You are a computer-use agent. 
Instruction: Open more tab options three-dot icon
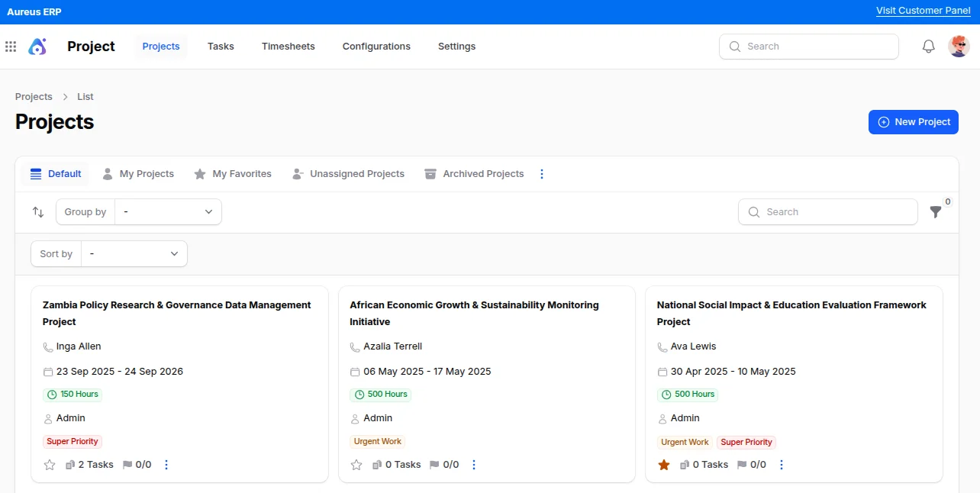point(542,174)
